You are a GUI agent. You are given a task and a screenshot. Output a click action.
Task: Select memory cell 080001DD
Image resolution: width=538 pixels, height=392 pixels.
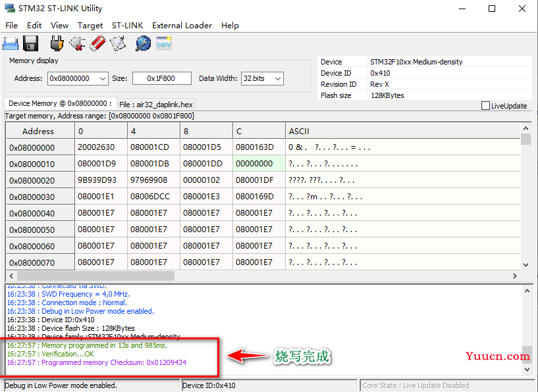[x=206, y=164]
